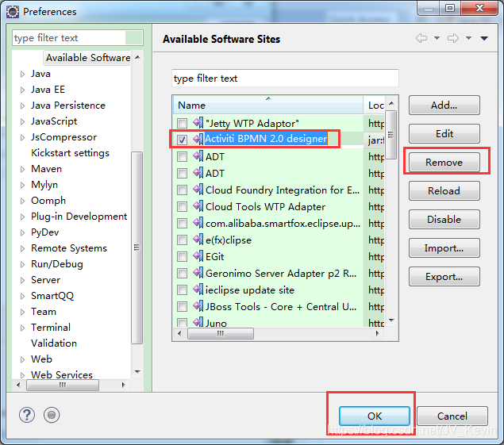The image size is (504, 445).
Task: Focus the software sites filter text field
Action: point(285,78)
